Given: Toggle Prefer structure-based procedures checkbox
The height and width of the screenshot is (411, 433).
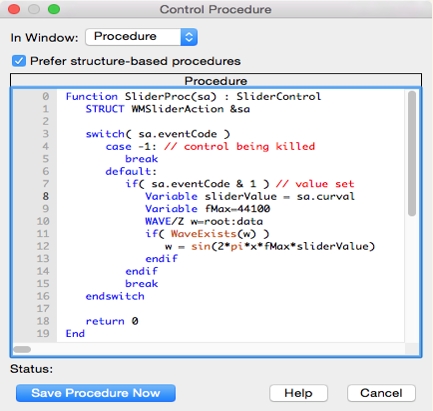Looking at the screenshot, I should coord(19,61).
